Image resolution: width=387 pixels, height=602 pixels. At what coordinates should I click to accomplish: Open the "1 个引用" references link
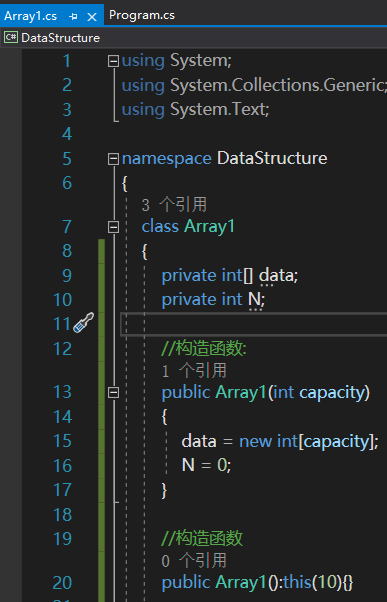[194, 370]
